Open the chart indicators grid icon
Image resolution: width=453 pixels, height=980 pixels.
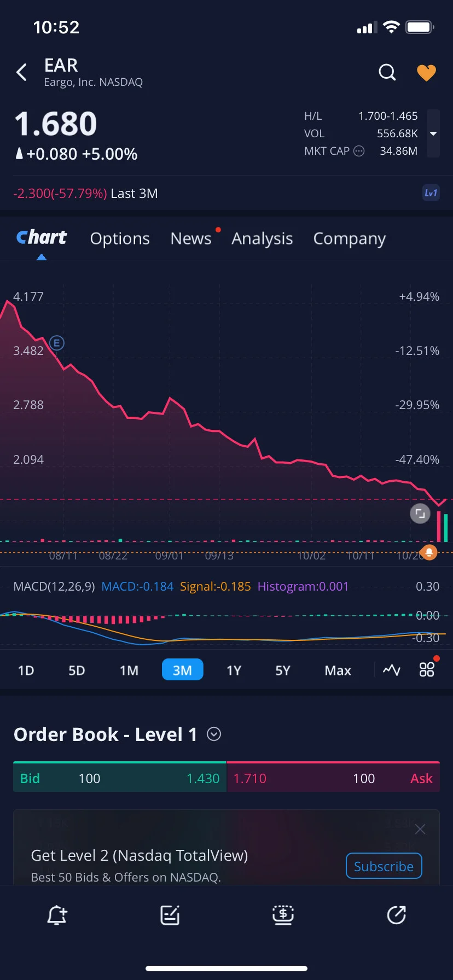coord(427,670)
